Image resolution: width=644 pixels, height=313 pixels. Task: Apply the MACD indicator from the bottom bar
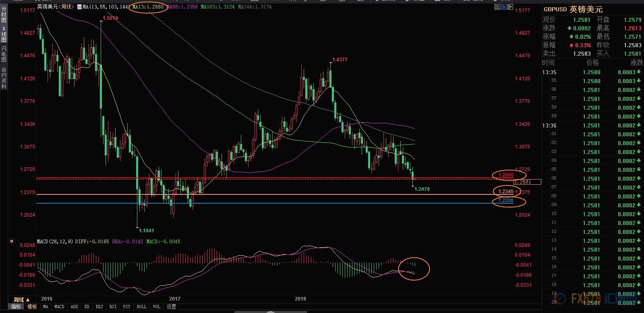59,307
